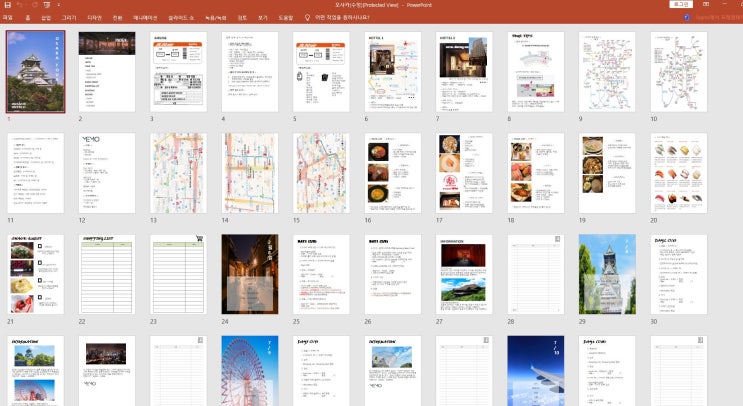
Task: Select slide 19 with noodle bowl photos
Action: tap(607, 173)
